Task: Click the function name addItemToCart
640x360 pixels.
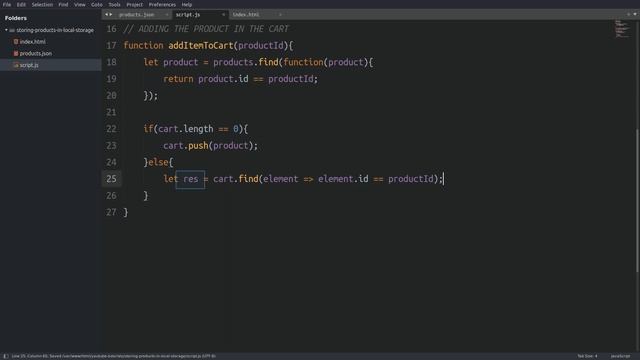Action: 200,46
